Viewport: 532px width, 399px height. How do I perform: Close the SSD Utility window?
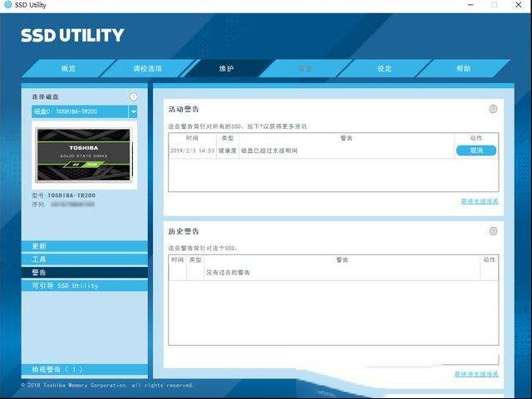[519, 5]
